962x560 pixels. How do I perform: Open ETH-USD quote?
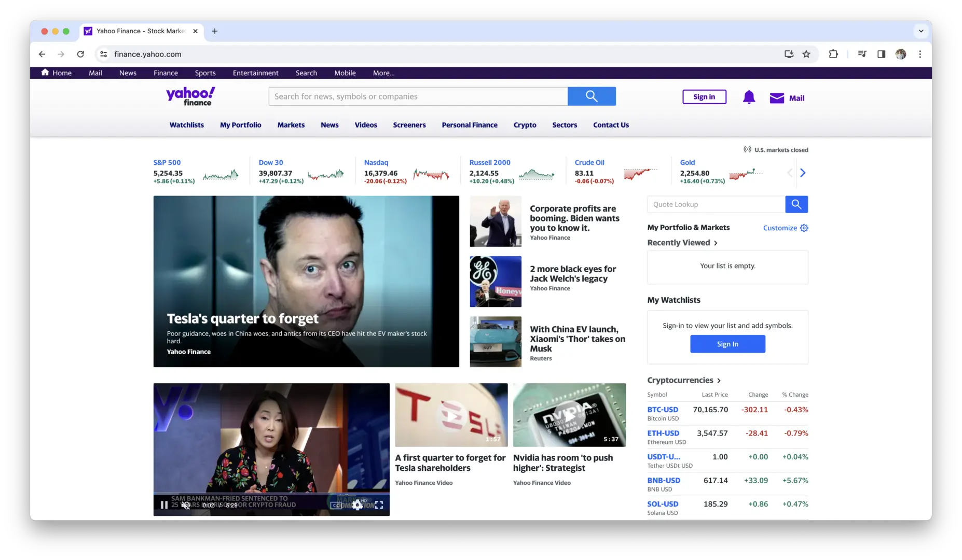coord(663,433)
